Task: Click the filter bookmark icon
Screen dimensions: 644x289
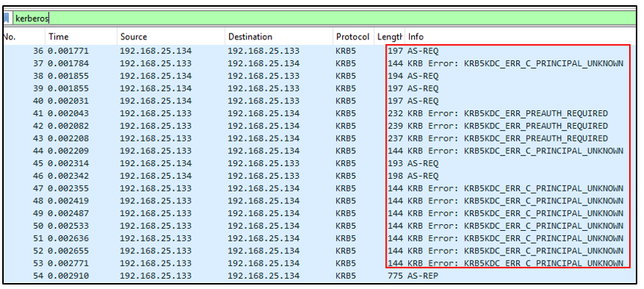Action: (x=7, y=19)
